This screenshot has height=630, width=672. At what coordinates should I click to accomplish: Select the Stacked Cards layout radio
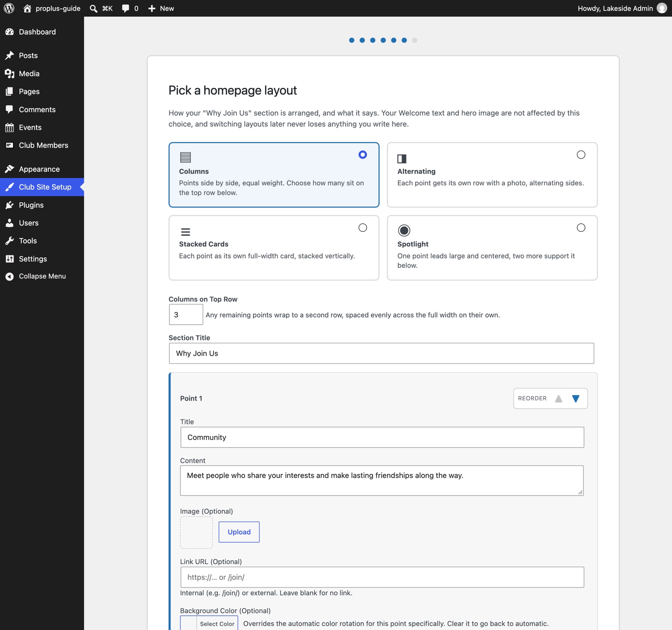tap(363, 228)
